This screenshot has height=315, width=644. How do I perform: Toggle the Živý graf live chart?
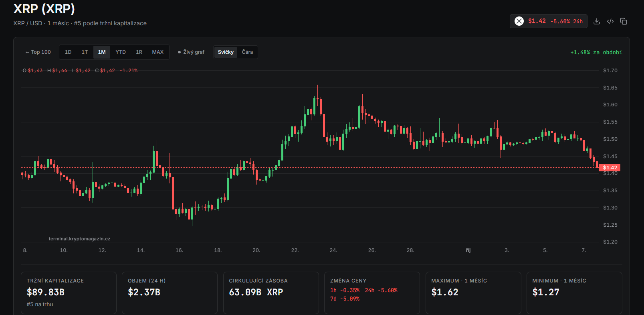point(191,52)
